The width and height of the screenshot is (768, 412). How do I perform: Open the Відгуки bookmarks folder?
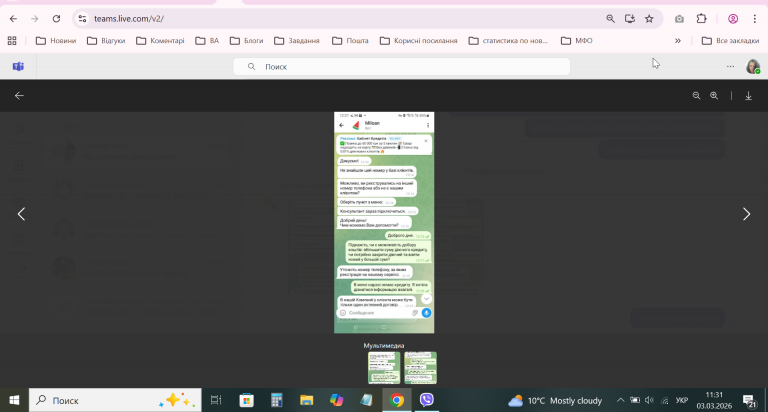tap(106, 41)
